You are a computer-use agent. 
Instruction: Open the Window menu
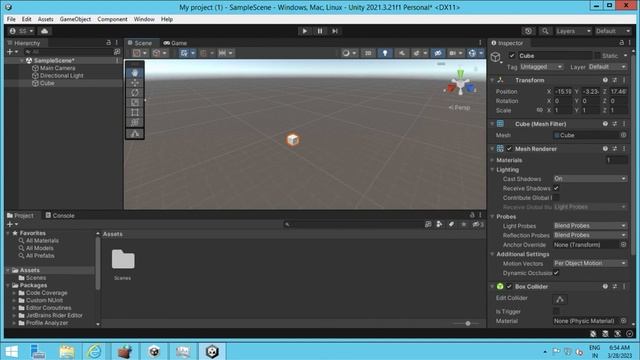[x=144, y=19]
